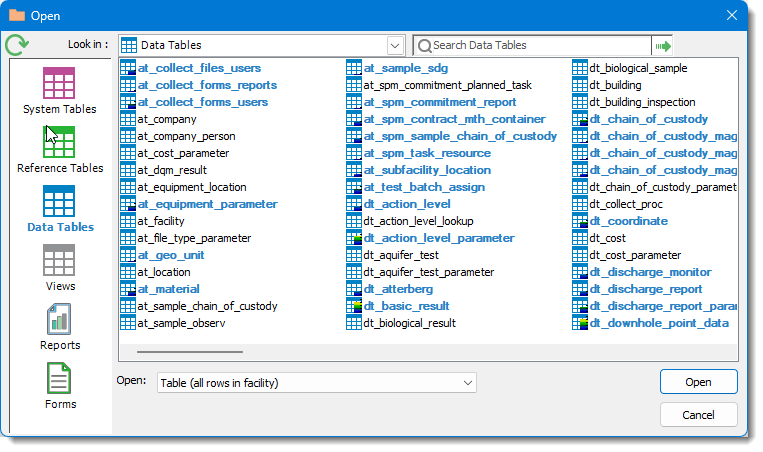Select dt_discharge_monitor table
The height and width of the screenshot is (452, 763).
(x=651, y=272)
